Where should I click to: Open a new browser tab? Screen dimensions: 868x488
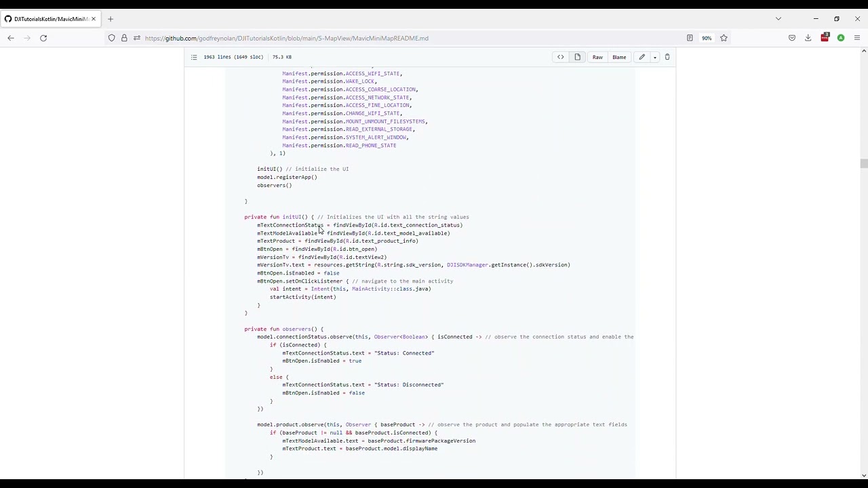coord(111,19)
